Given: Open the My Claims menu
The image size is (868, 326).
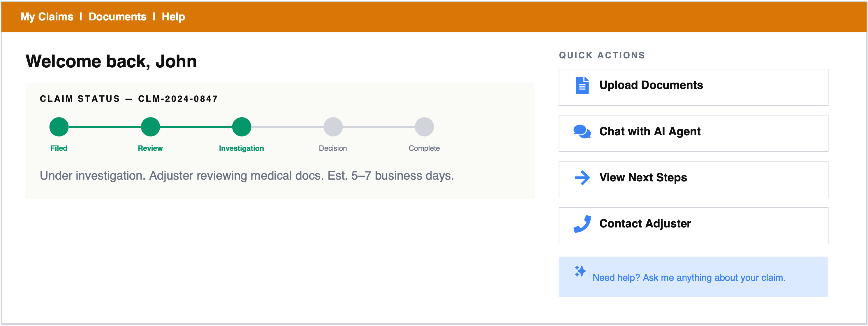Looking at the screenshot, I should pos(47,17).
